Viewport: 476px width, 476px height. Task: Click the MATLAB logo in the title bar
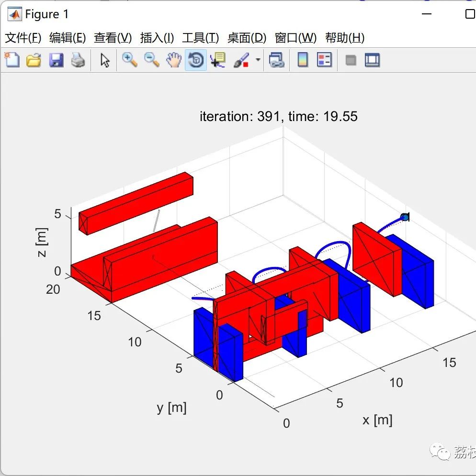click(x=14, y=14)
